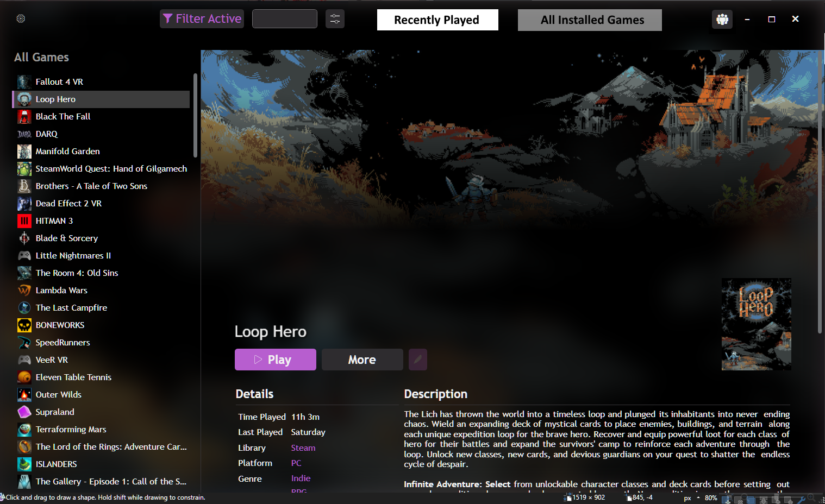825x504 pixels.
Task: Click the magnifier zoom icon in the status bar
Action: point(811,499)
